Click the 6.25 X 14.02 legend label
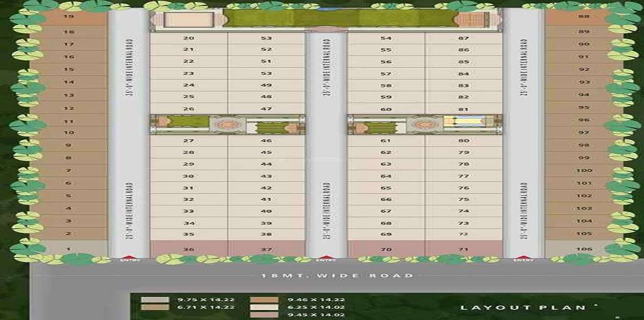 tap(316, 307)
